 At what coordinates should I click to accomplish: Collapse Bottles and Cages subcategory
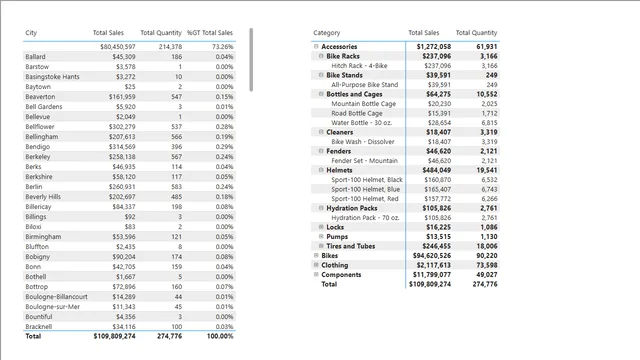click(321, 94)
